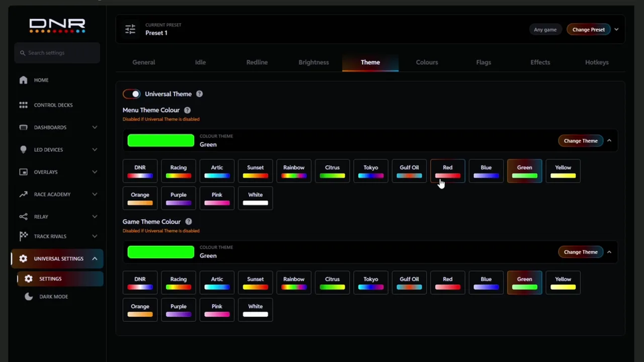Switch to the Hotkeys tab
The height and width of the screenshot is (362, 644).
(x=597, y=62)
